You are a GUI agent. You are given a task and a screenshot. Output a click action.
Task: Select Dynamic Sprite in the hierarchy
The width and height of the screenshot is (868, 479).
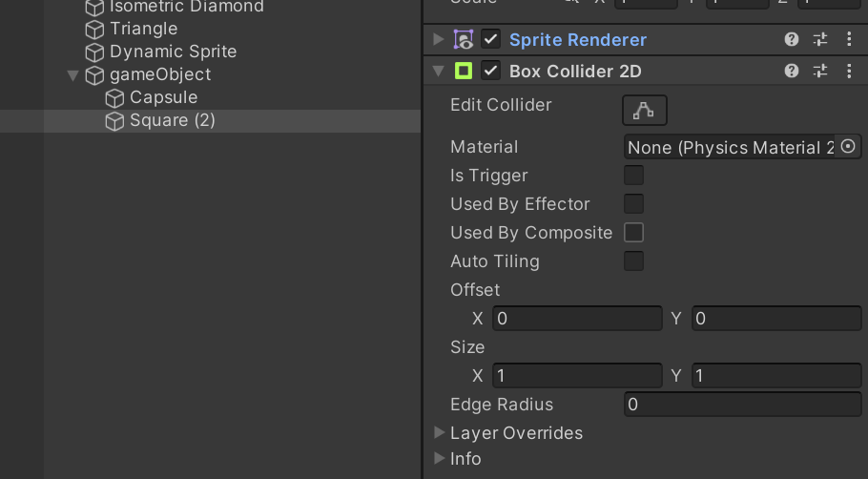tap(173, 52)
